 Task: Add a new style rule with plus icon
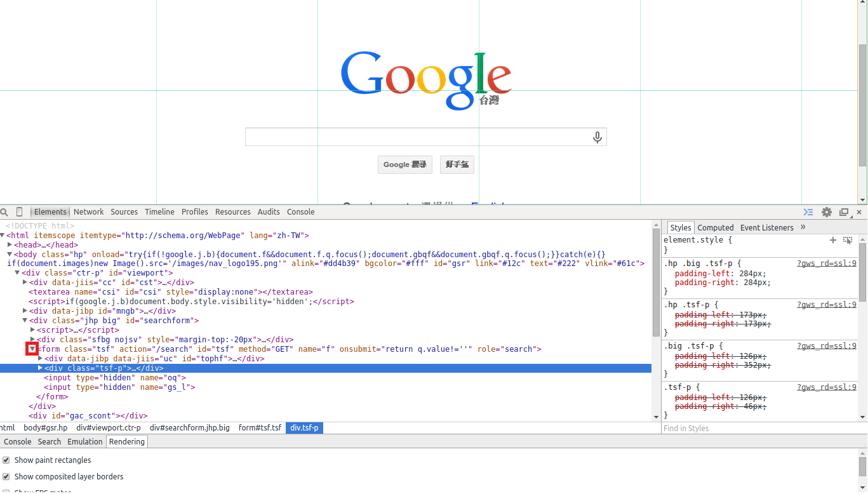pos(833,240)
